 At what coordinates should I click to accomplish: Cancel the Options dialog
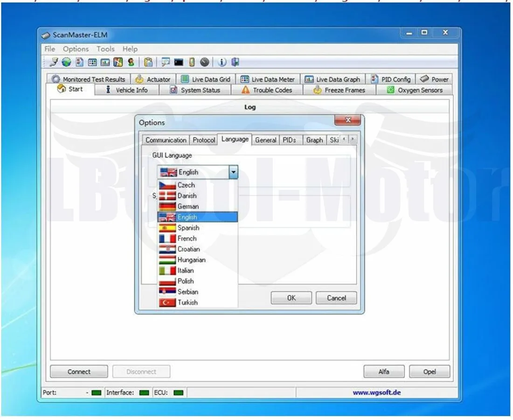336,298
